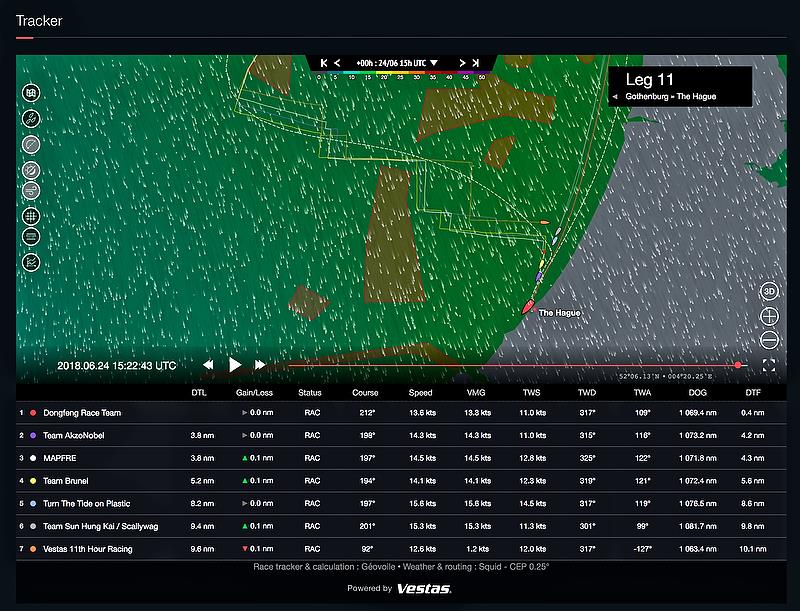Jump to first weather forecast step

(323, 63)
